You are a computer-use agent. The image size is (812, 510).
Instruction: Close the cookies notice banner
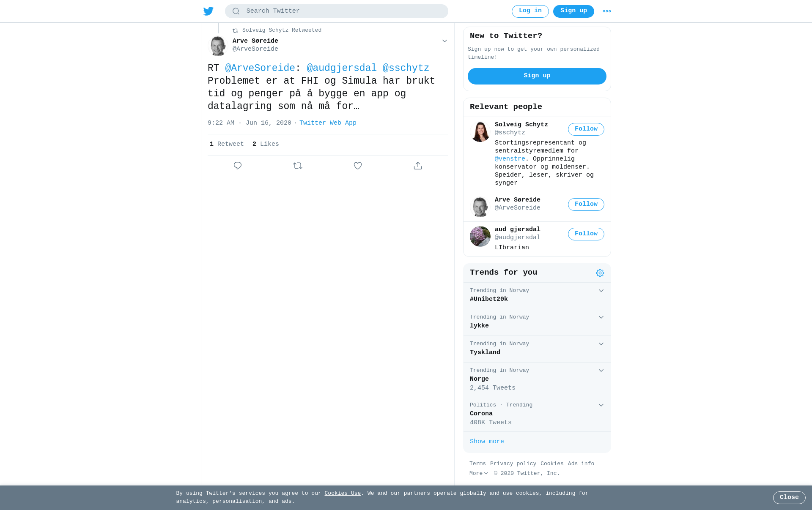(x=789, y=498)
